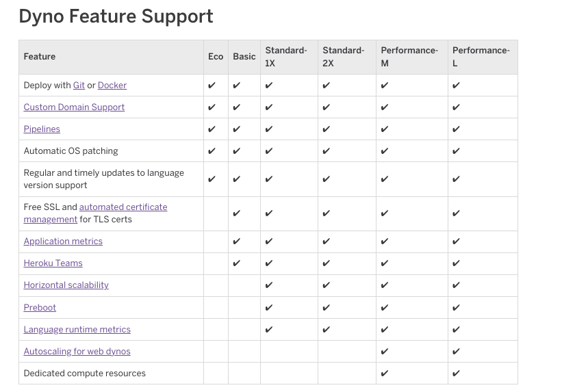Open Custom Domain Support link
Screen dimensions: 562x392
(74, 107)
